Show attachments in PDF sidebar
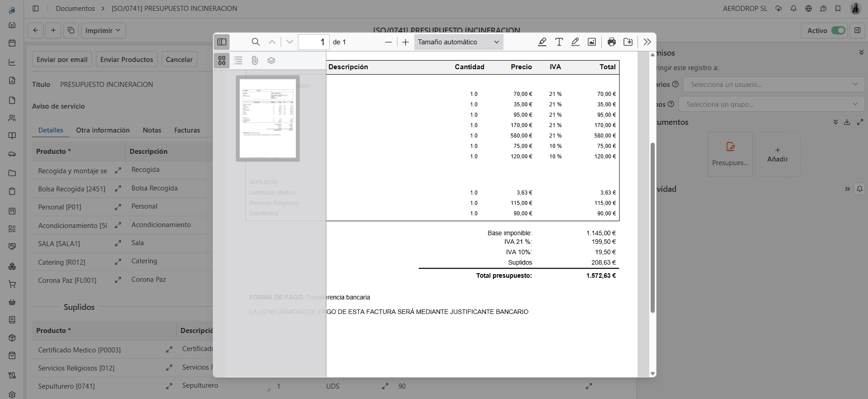Viewport: 868px width, 399px height. coord(254,61)
